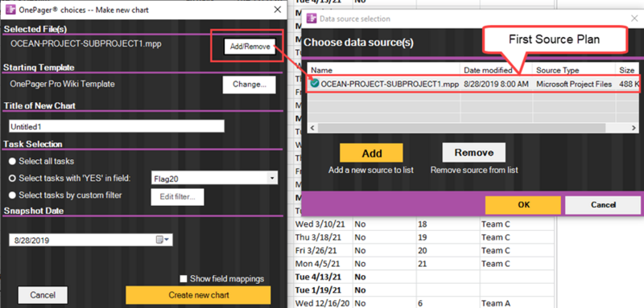Click the Edit filter... button
Image resolution: width=644 pixels, height=308 pixels.
tap(177, 197)
